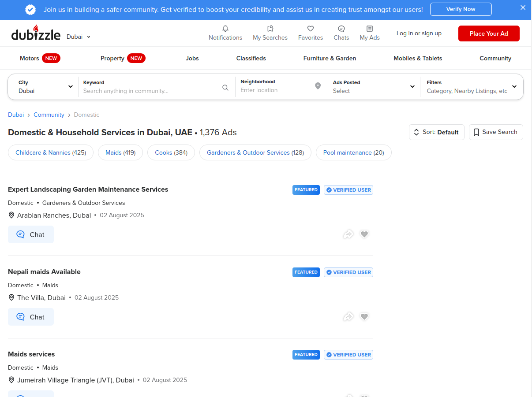
Task: Filter by Gardeners & Outdoor Services category
Action: pos(255,152)
